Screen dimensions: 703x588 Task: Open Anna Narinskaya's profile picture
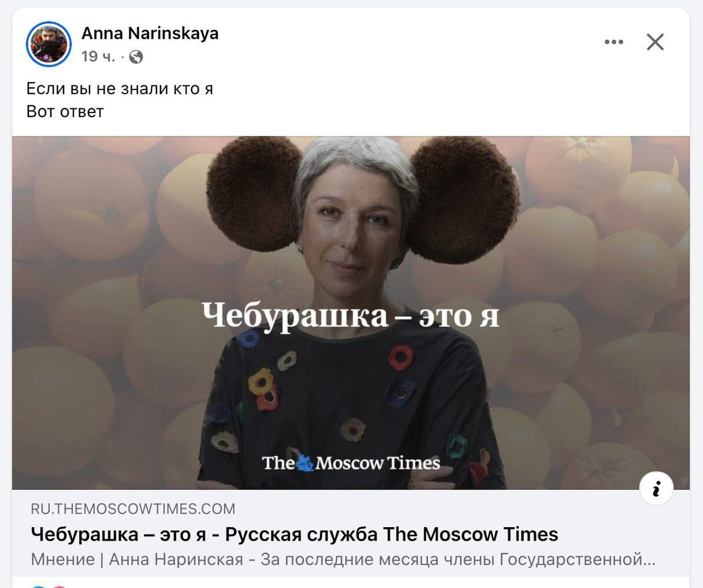click(49, 45)
